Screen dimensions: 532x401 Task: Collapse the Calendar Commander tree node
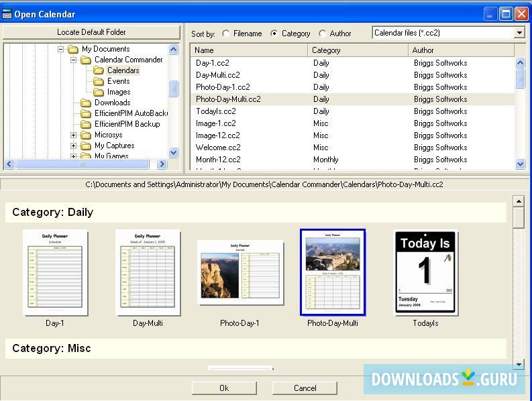tap(73, 60)
